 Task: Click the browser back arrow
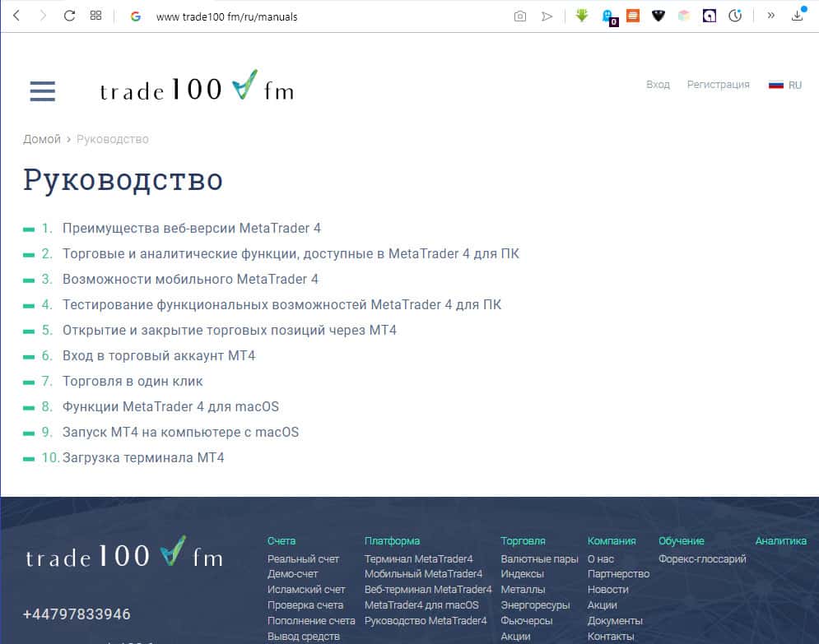point(16,16)
